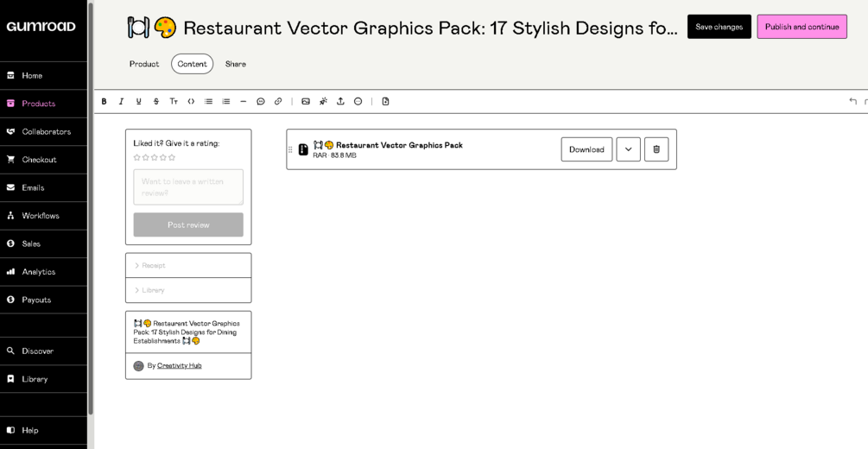This screenshot has height=449, width=868.
Task: Click the product title heading text
Action: [x=402, y=28]
